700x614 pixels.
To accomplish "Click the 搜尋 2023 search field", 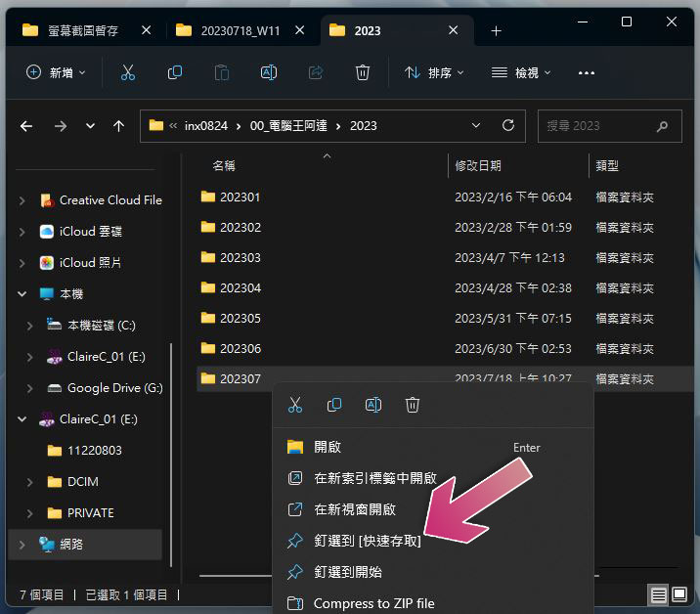I will [610, 126].
